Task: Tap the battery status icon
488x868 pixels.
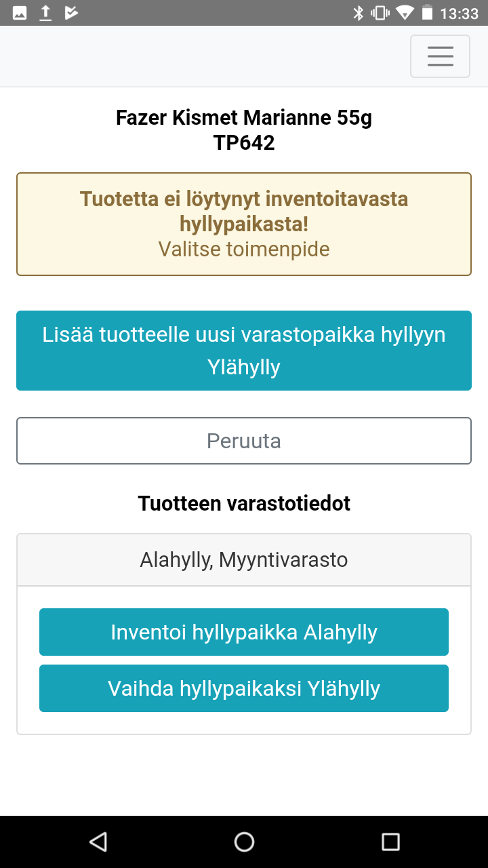Action: point(427,13)
